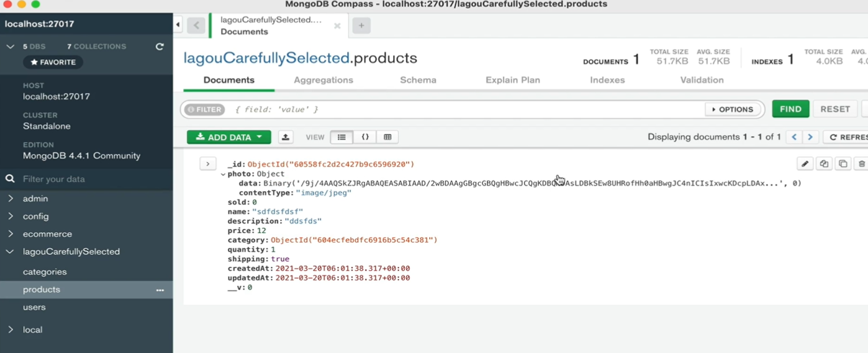Open the products collection
868x353 pixels.
42,290
